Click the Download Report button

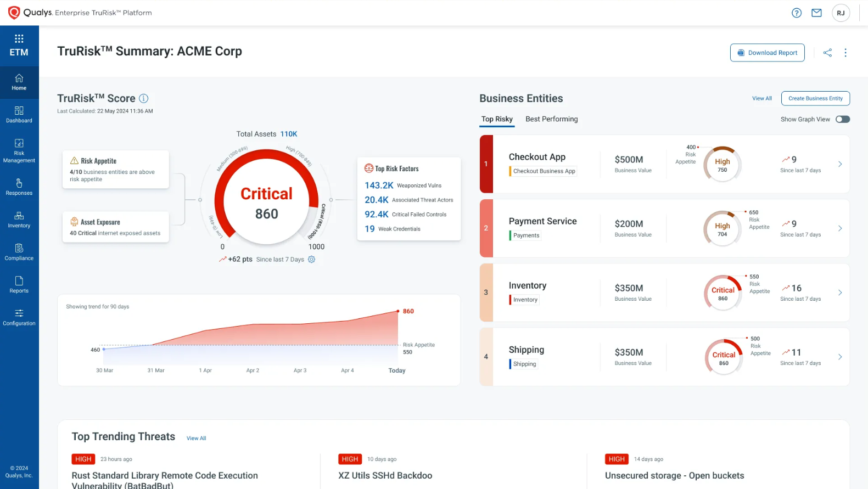pos(767,53)
